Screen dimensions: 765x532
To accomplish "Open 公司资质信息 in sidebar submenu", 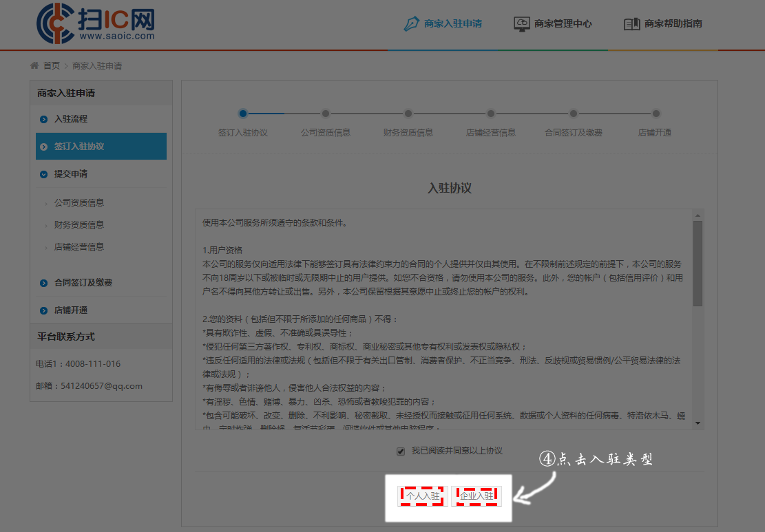I will (x=79, y=203).
